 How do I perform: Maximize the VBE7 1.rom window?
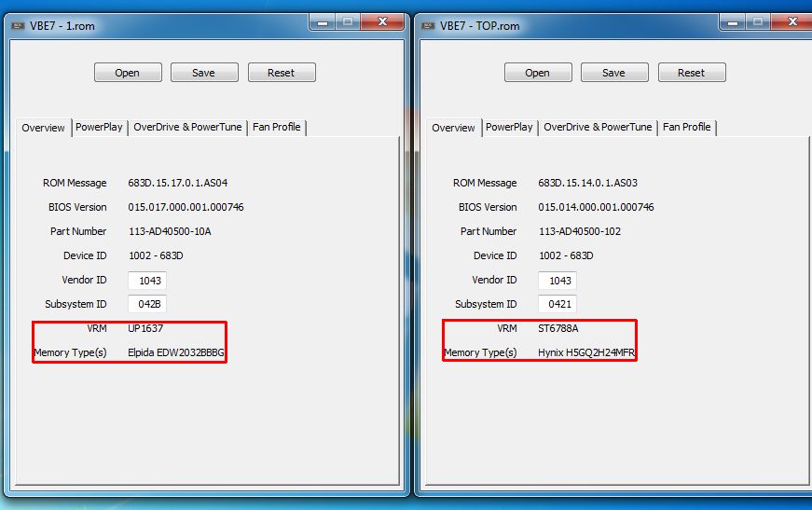pyautogui.click(x=348, y=22)
